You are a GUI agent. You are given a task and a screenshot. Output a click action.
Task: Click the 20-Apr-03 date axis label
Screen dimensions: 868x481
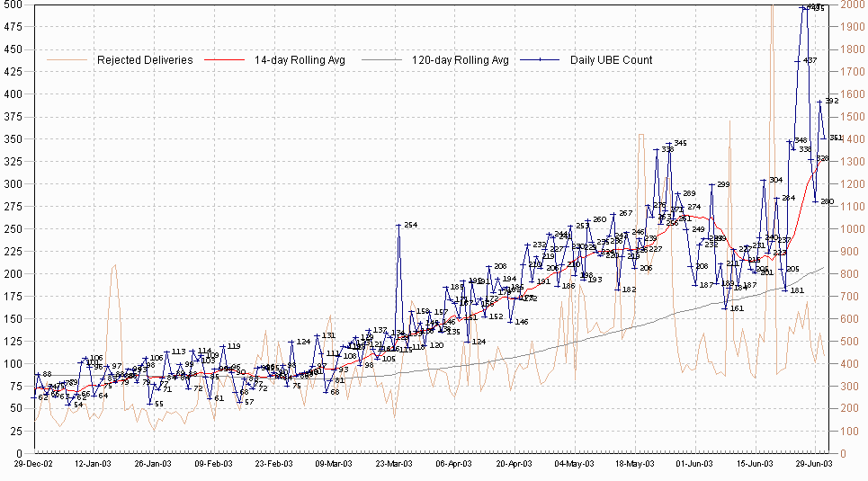pyautogui.click(x=514, y=464)
